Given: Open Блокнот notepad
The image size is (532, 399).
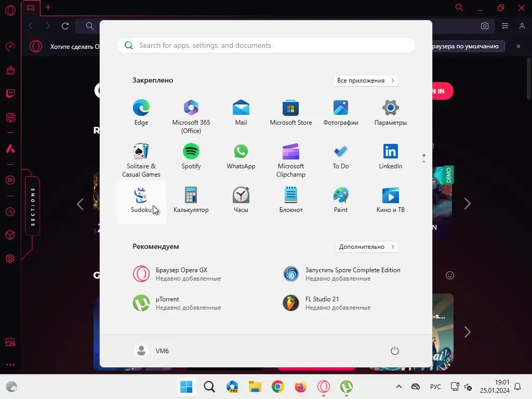Looking at the screenshot, I should (x=291, y=200).
